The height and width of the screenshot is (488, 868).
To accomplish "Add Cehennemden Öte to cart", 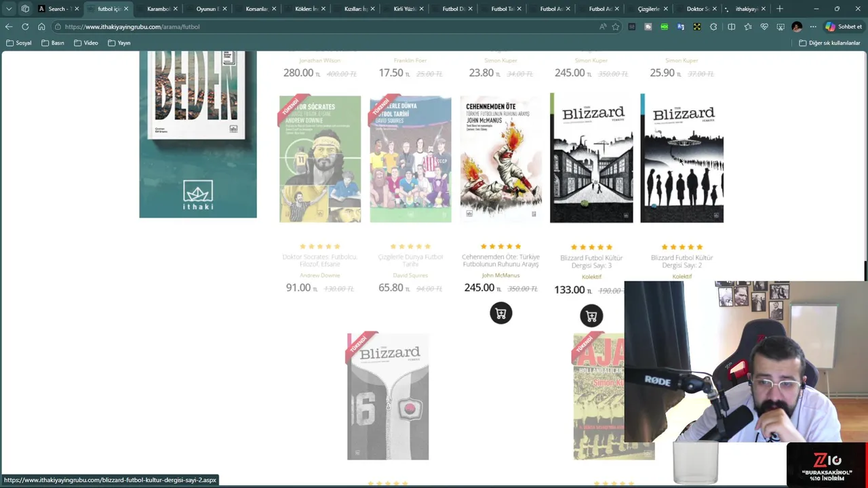I will coord(501,313).
